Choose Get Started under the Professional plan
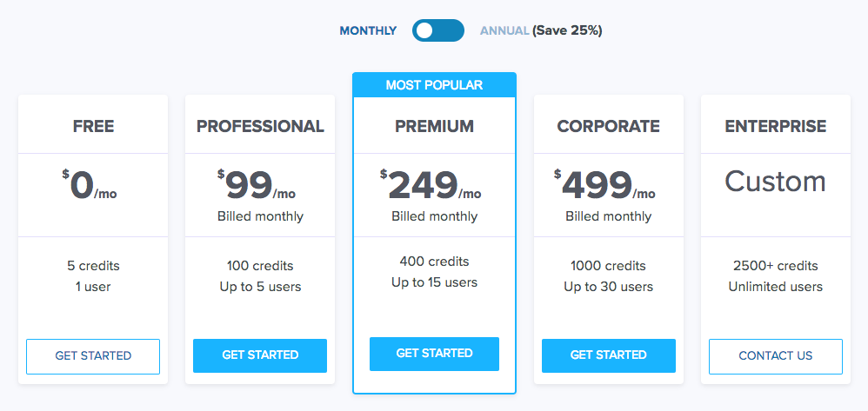This screenshot has width=868, height=411. pyautogui.click(x=260, y=355)
